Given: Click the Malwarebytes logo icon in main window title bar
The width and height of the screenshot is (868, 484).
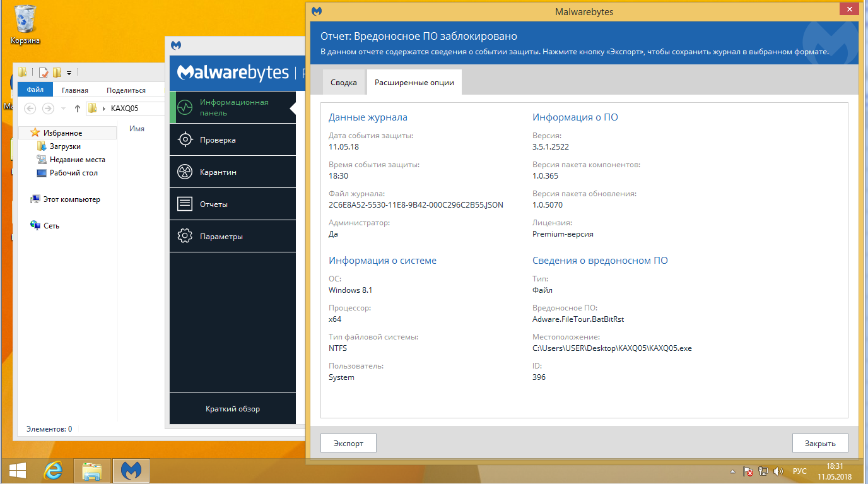Looking at the screenshot, I should [177, 45].
